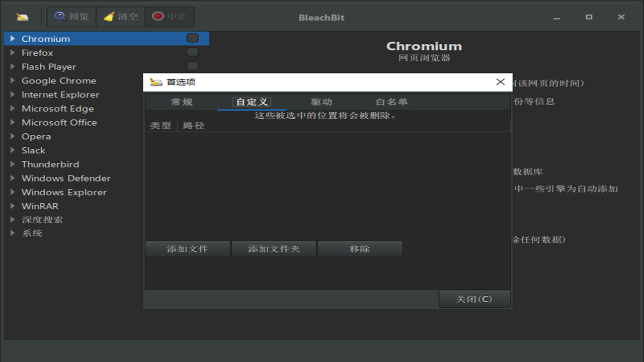Select Thunderbird in the cleaner list
Image resolution: width=644 pixels, height=362 pixels.
click(x=50, y=164)
